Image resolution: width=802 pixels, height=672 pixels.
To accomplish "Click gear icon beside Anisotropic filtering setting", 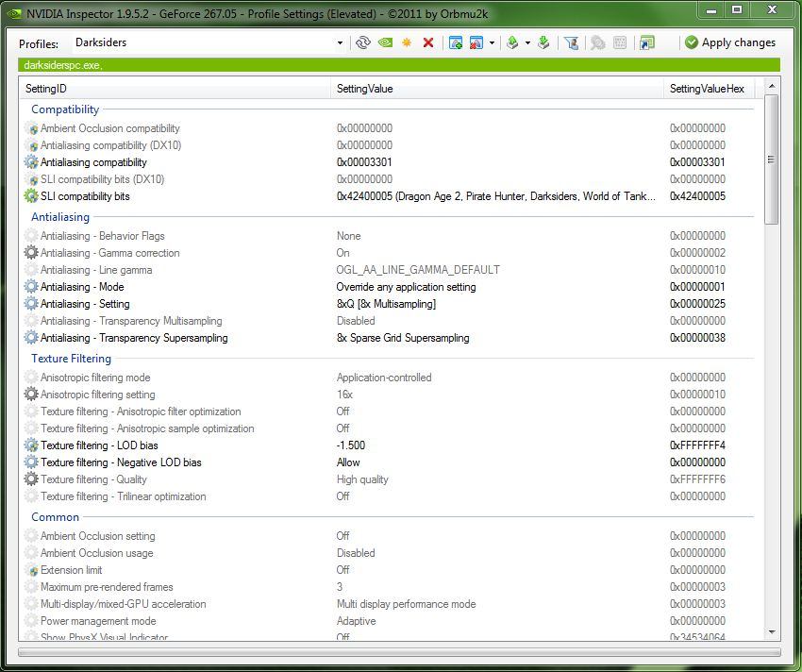I will point(31,395).
